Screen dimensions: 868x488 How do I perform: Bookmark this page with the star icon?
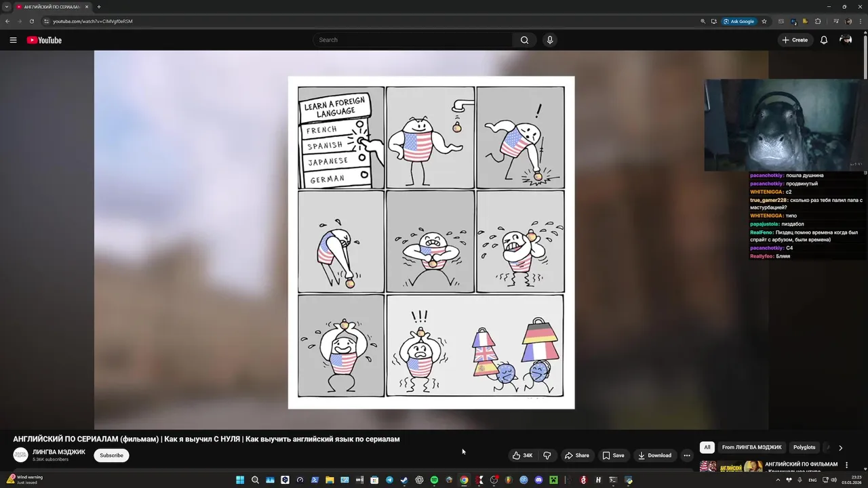click(x=764, y=21)
